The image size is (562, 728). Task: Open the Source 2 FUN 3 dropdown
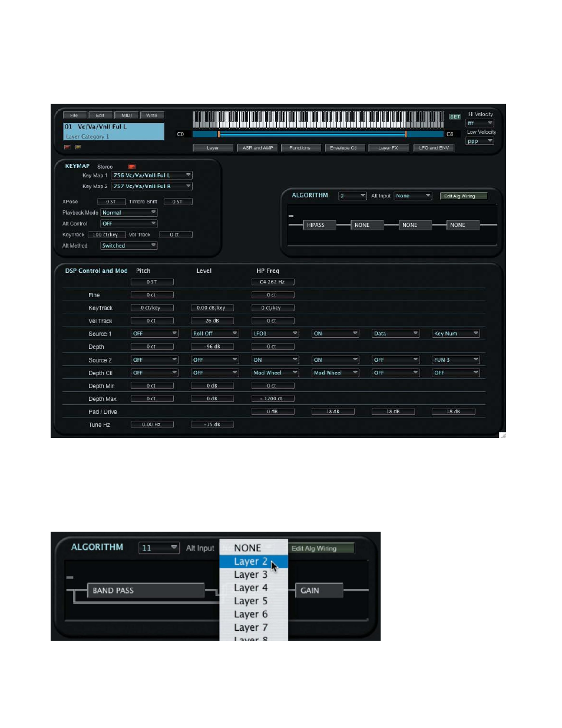point(456,360)
